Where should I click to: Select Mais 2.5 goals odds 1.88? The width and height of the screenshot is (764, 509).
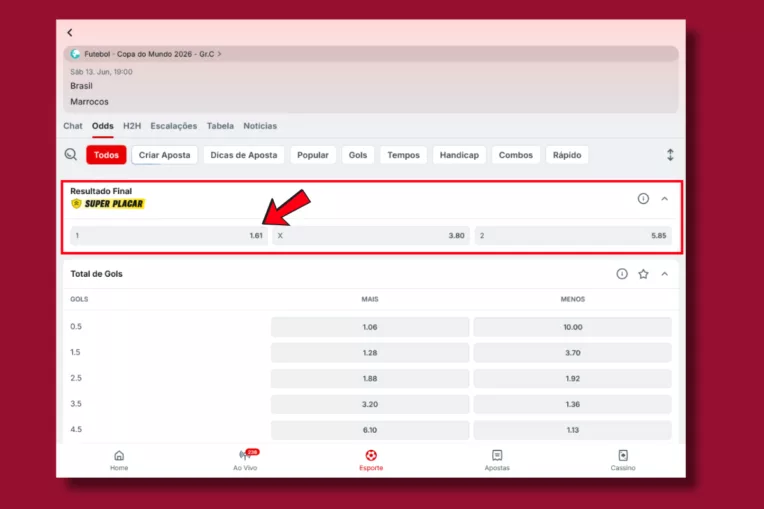tap(370, 378)
